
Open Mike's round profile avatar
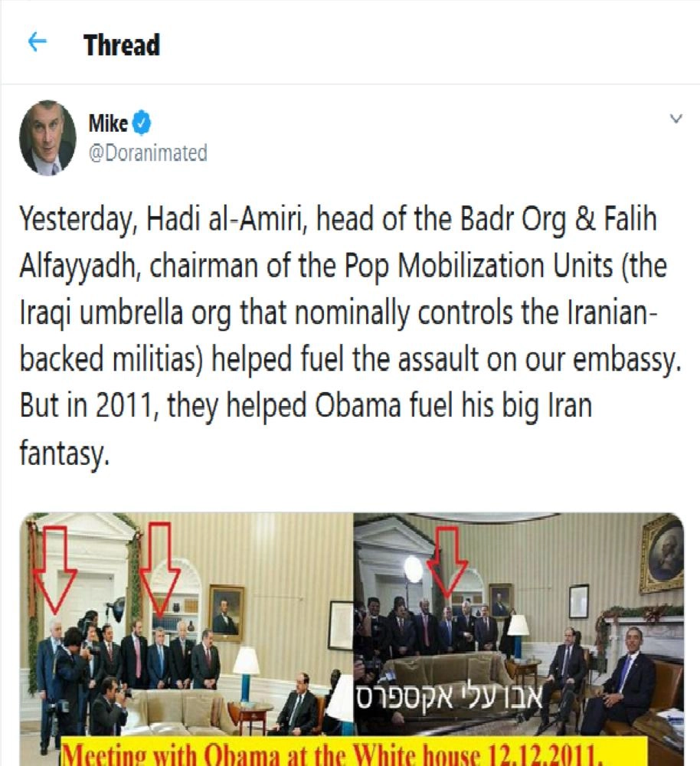(x=48, y=138)
